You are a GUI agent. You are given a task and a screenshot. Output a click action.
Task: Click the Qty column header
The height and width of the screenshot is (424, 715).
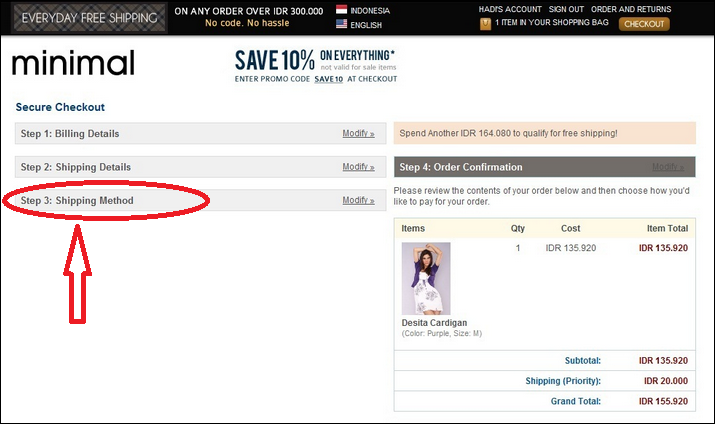click(x=518, y=228)
